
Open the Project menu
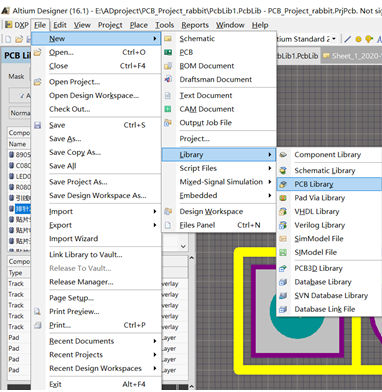[x=110, y=25]
